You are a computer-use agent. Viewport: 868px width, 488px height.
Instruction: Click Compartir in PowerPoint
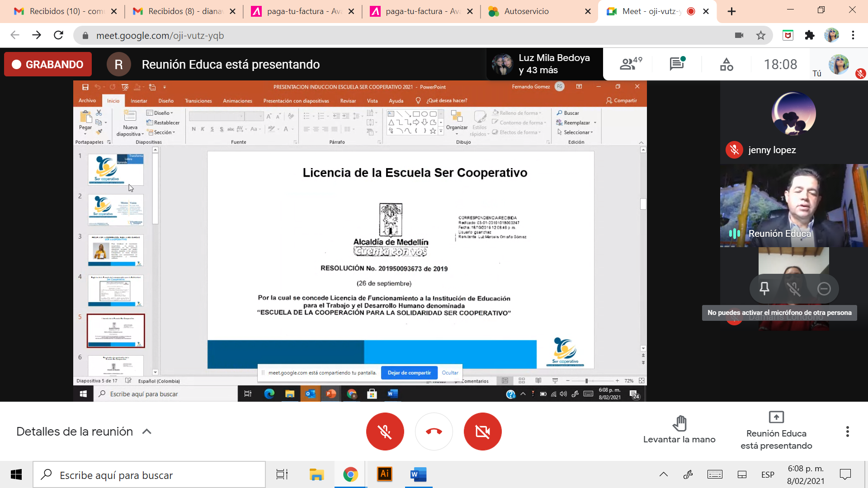pos(622,100)
